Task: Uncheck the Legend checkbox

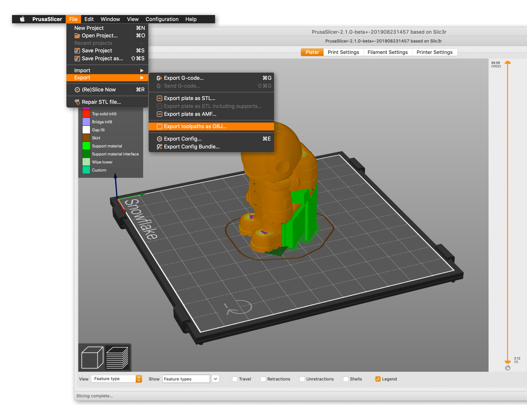Action: coord(378,379)
